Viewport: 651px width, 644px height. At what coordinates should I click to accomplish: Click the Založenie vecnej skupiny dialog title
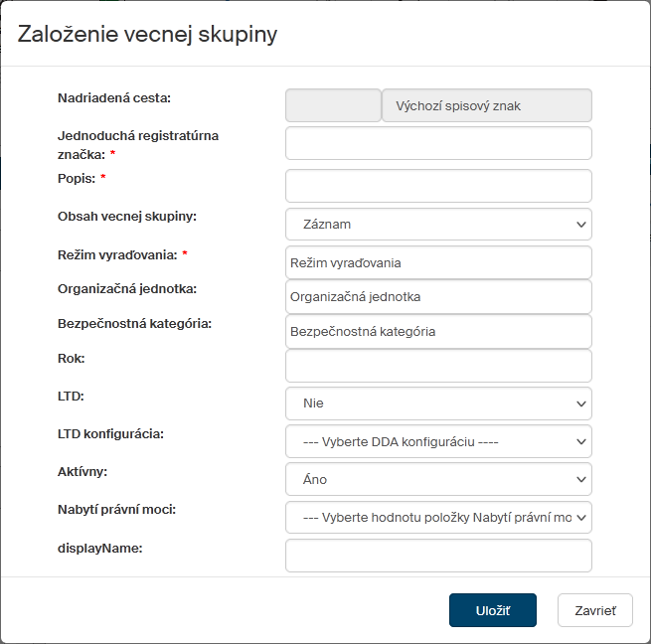click(148, 35)
